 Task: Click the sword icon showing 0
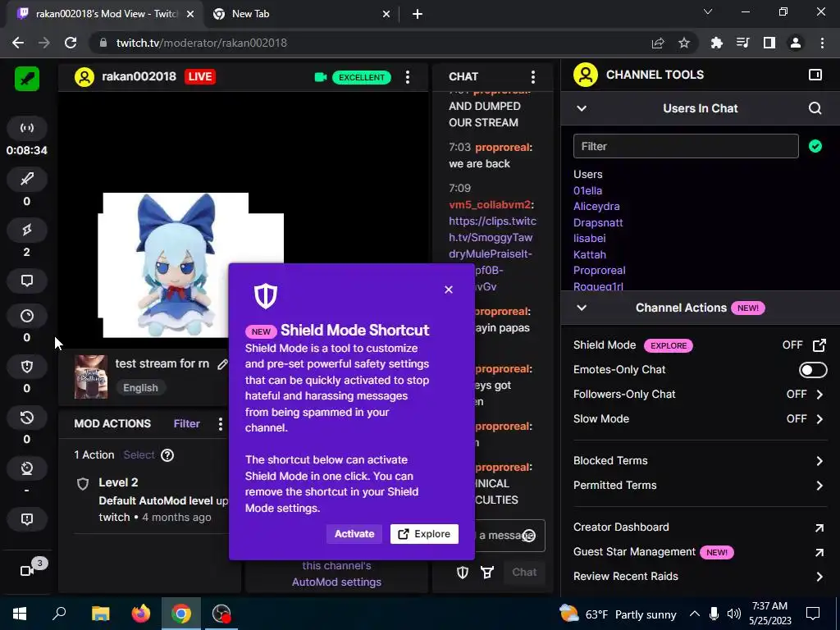27,179
